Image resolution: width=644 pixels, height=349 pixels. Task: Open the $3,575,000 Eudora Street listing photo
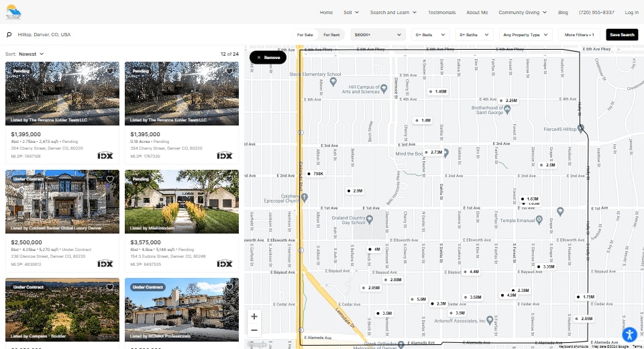click(182, 201)
